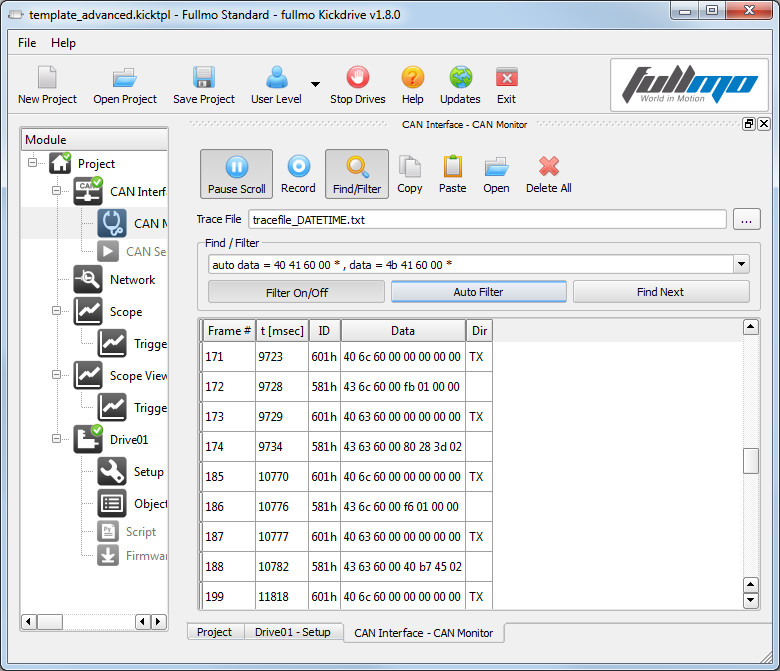Toggle the Find/Filter panel button
This screenshot has height=671, width=780.
357,174
